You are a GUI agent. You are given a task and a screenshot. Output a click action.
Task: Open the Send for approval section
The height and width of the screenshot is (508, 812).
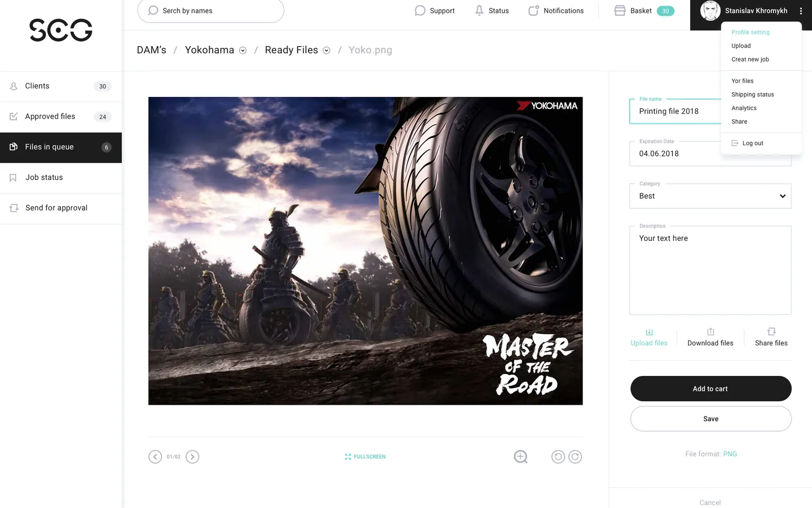[61, 208]
